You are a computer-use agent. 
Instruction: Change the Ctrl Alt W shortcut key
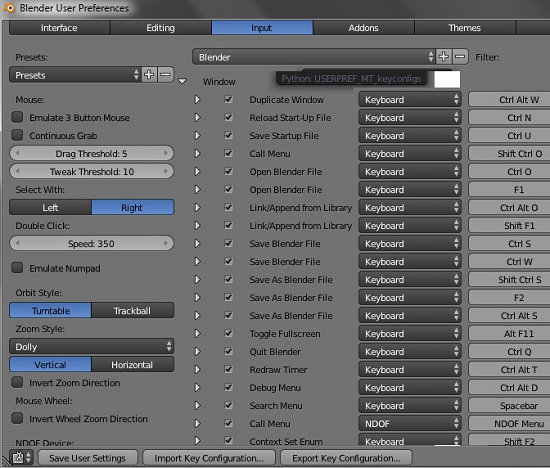(x=509, y=100)
